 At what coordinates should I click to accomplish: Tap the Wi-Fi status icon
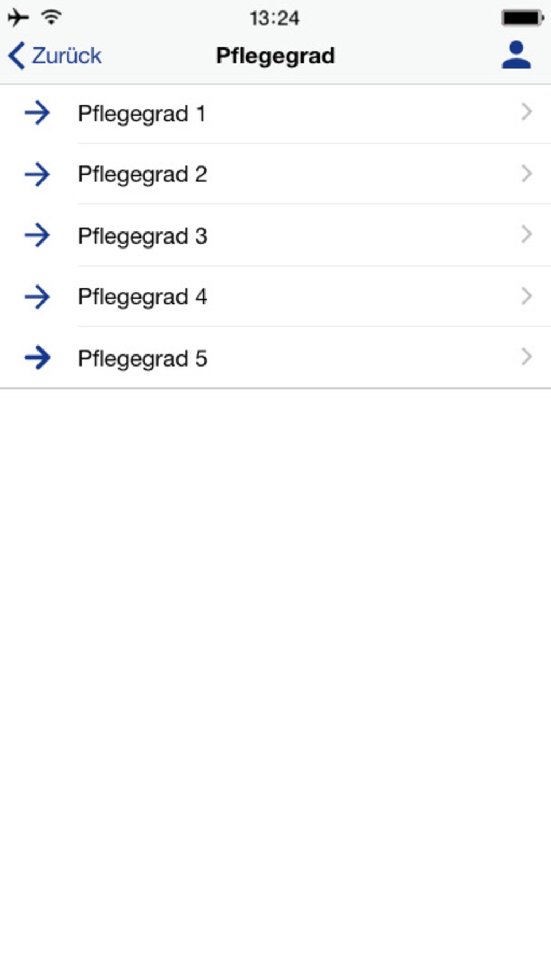51,18
